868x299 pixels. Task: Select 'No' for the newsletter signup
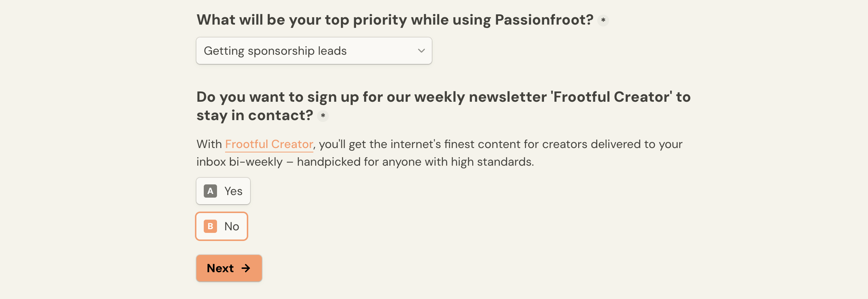221,226
